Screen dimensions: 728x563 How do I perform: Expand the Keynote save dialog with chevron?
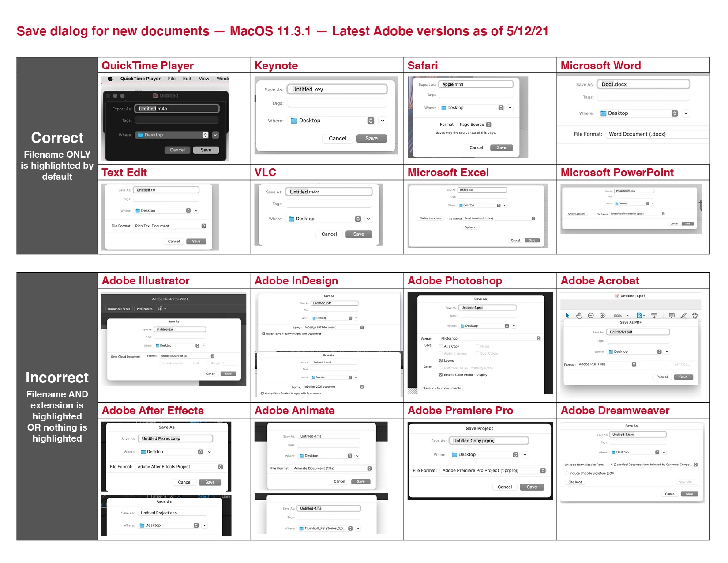[x=383, y=121]
